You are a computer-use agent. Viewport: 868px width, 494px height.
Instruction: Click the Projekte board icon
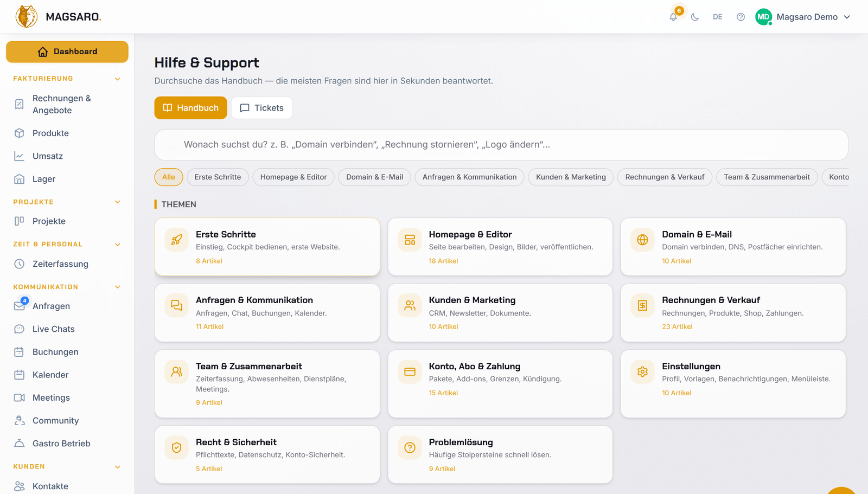tap(20, 221)
